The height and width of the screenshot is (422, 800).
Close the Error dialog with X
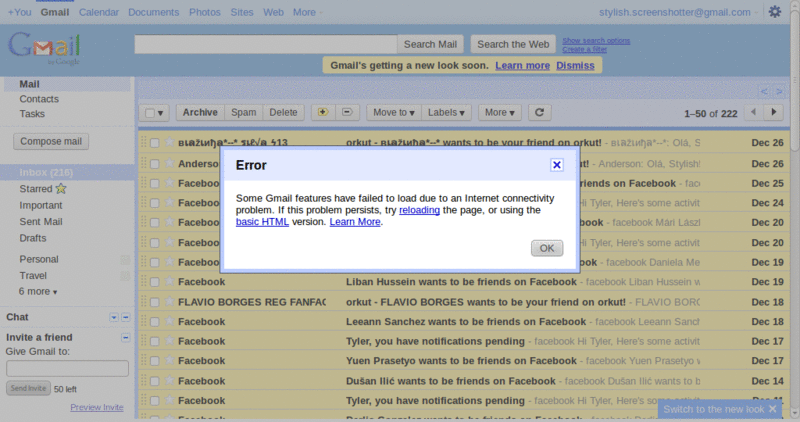click(557, 165)
